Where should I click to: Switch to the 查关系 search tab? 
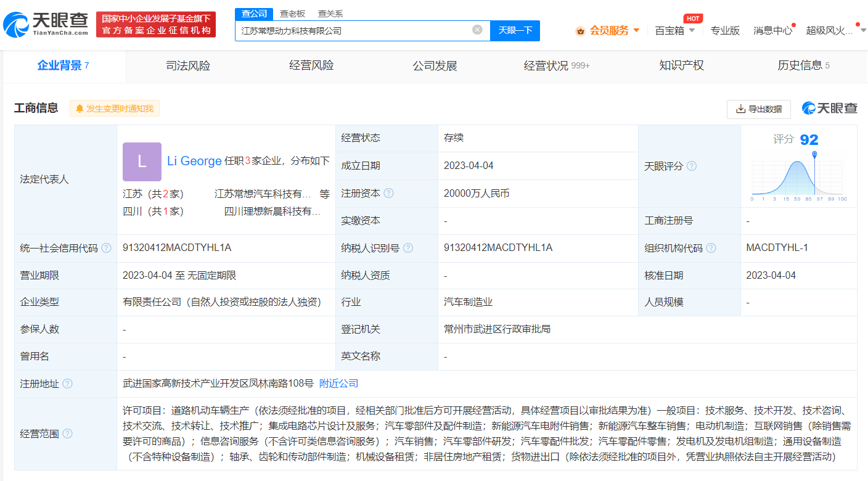(330, 14)
